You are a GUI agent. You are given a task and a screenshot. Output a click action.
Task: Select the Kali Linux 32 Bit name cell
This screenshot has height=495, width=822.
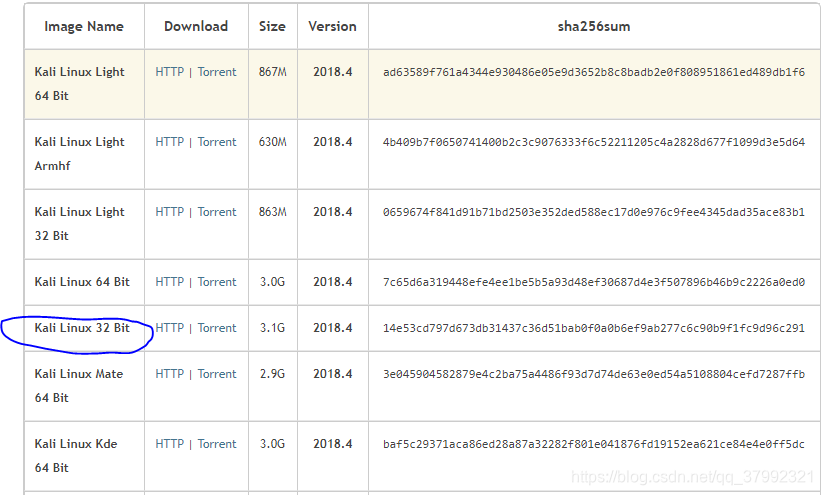[84, 328]
